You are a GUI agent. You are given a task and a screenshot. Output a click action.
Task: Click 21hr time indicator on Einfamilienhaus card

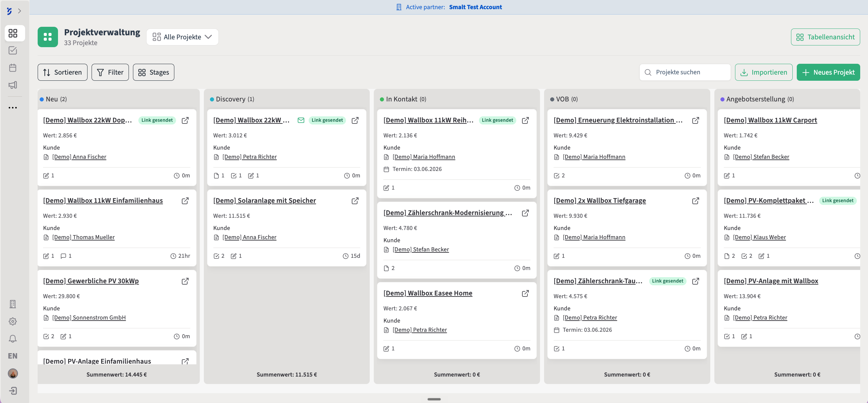pyautogui.click(x=180, y=256)
